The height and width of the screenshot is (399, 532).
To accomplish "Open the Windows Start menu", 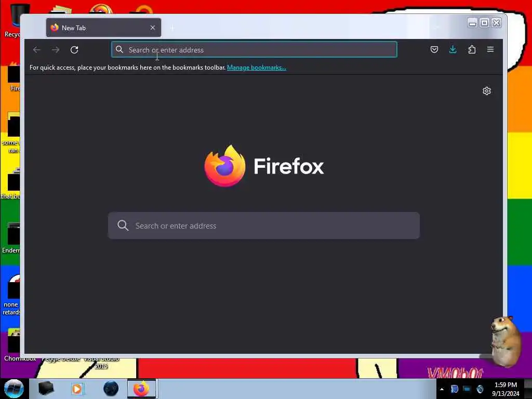I will coord(14,389).
